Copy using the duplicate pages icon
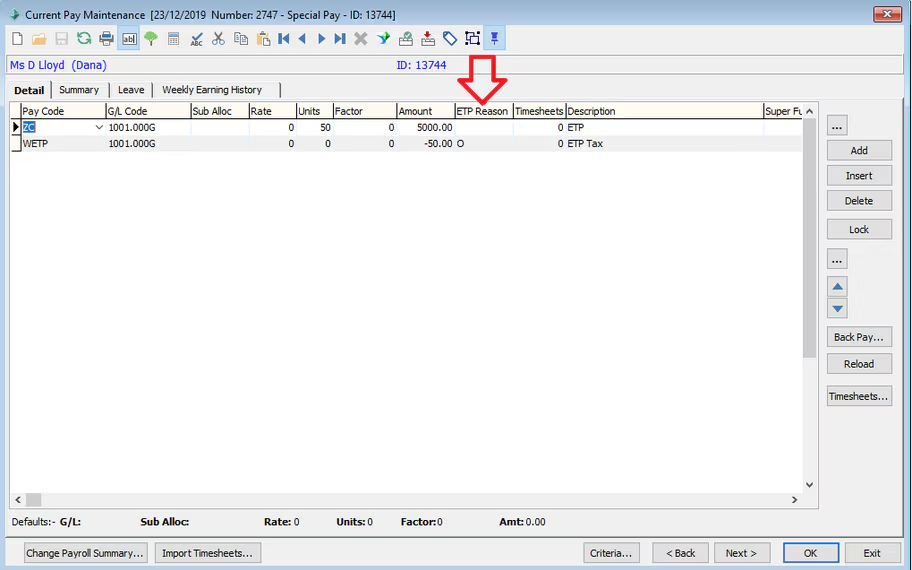This screenshot has height=570, width=912. 241,39
